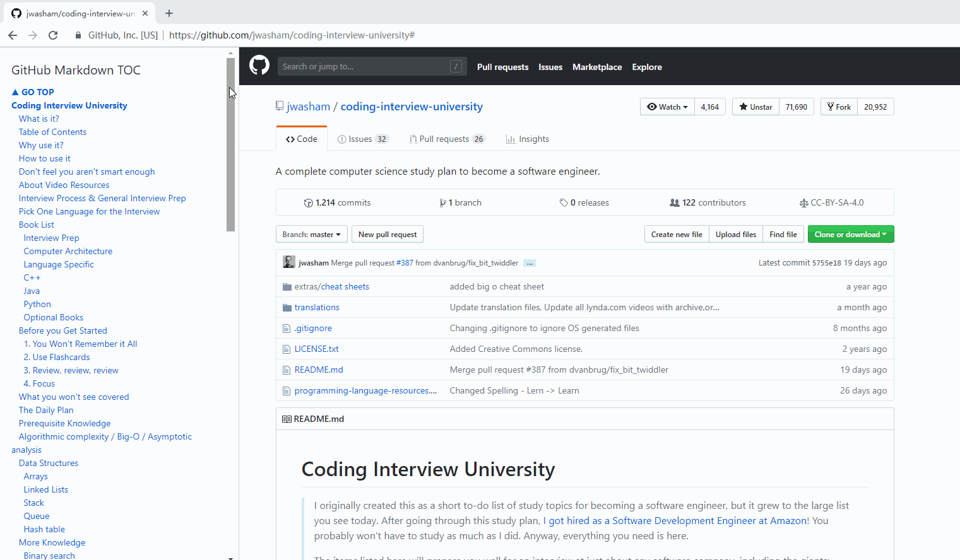Open jwasham owner link
The image size is (960, 560).
coord(308,107)
